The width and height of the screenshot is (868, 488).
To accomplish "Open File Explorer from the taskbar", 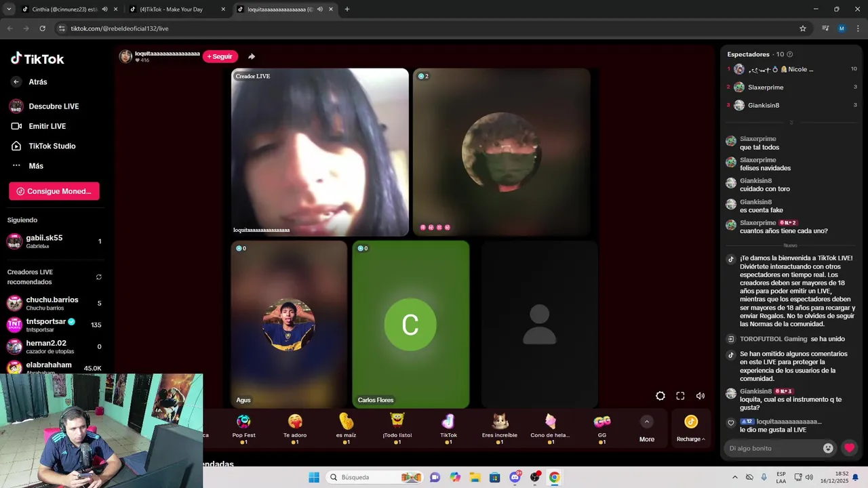I will point(475,477).
